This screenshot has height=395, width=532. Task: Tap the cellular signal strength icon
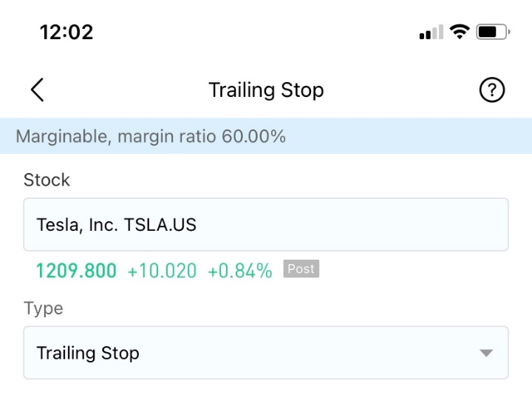click(432, 32)
